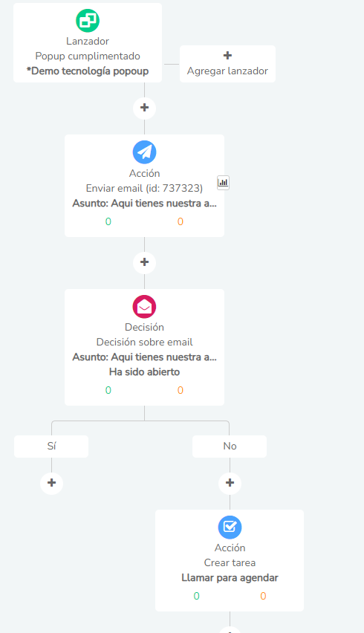Open statistics chart icon on email action

[223, 183]
